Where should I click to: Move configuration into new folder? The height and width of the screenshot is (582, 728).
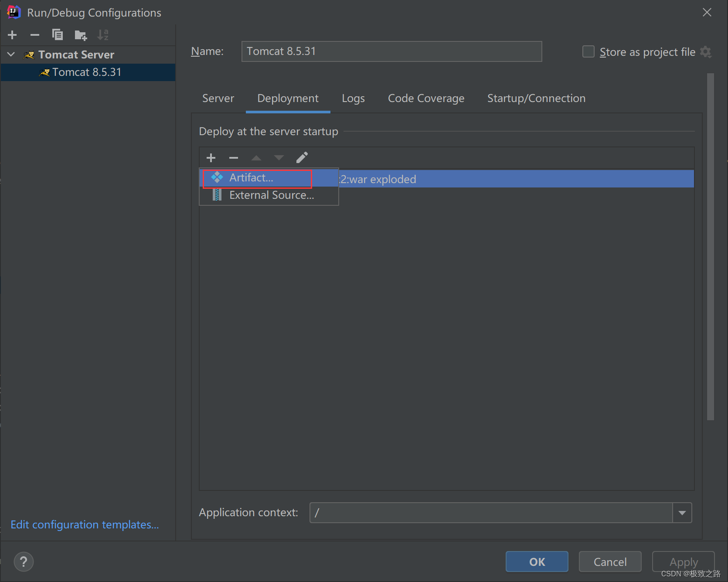[81, 35]
